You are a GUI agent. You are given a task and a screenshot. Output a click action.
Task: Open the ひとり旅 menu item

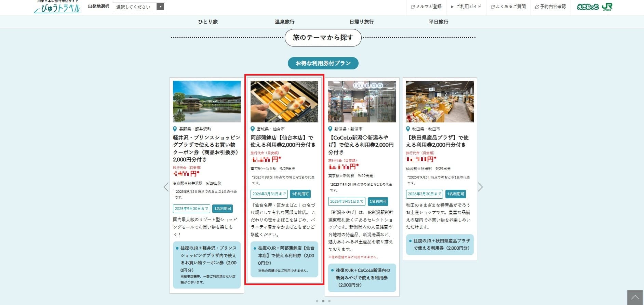(x=208, y=22)
